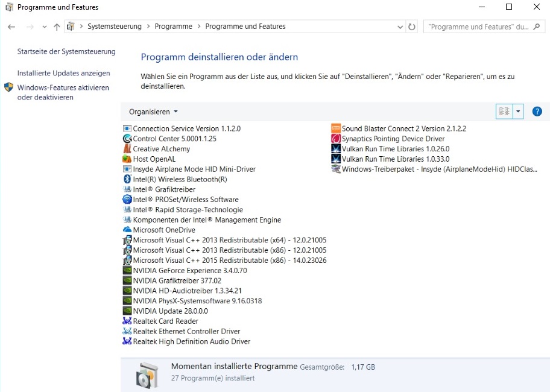
Task: Click the Control Center 5.0001.1.25 icon
Action: pos(127,139)
